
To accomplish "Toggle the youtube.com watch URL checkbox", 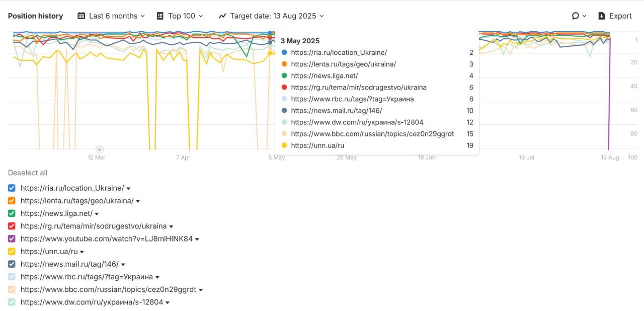I will pyautogui.click(x=12, y=239).
